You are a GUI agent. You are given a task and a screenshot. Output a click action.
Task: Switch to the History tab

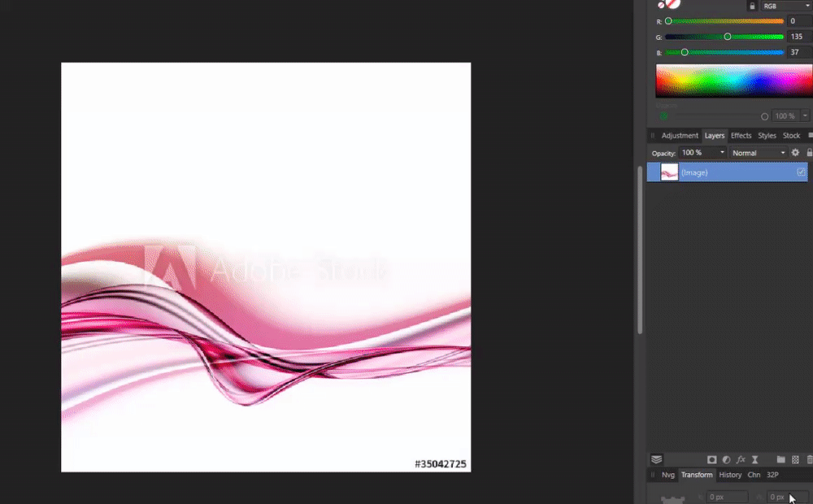tap(730, 475)
